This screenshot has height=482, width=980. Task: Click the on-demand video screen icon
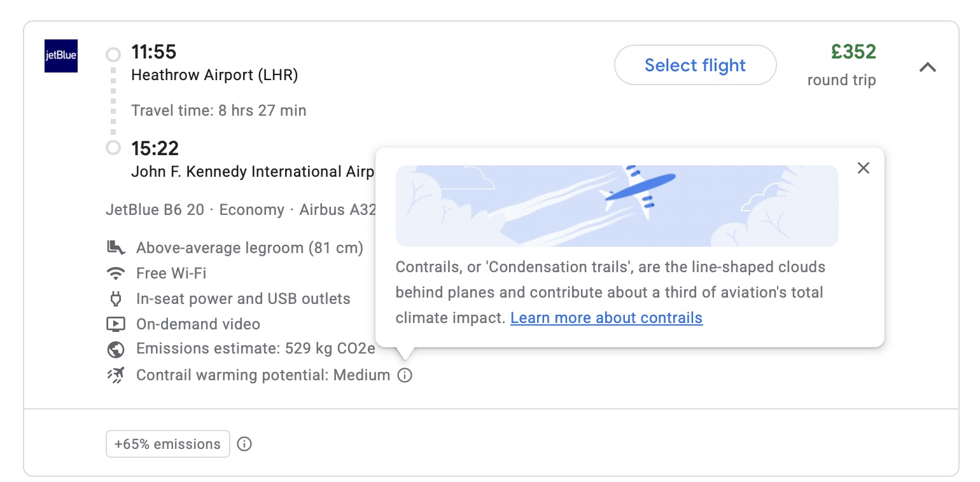pos(115,324)
